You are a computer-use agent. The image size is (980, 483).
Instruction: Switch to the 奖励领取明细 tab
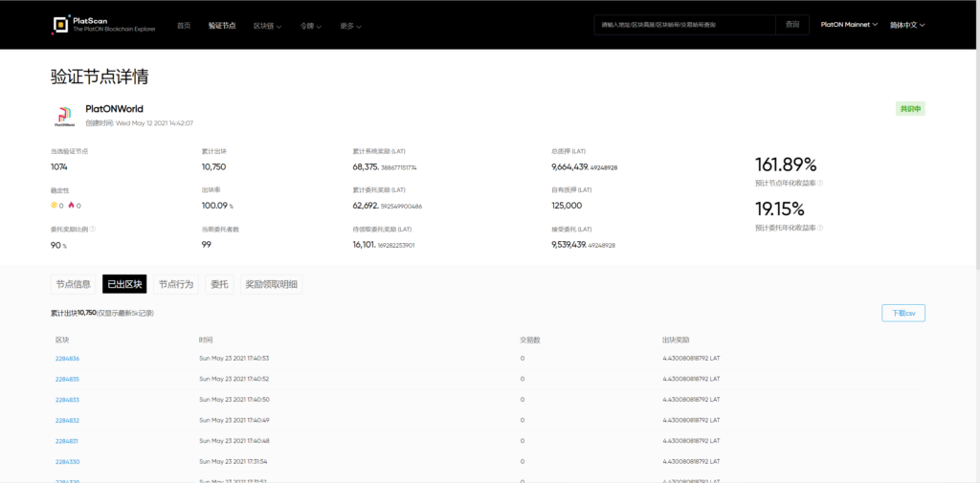tap(271, 284)
